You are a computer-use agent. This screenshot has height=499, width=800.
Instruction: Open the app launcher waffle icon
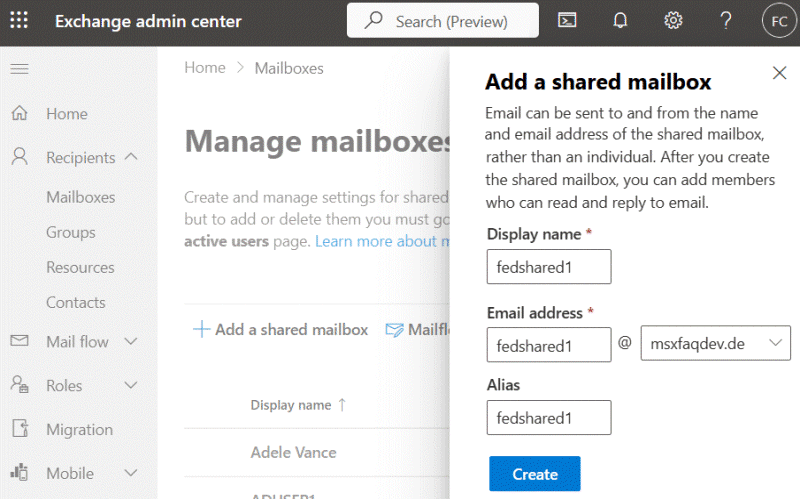[19, 21]
